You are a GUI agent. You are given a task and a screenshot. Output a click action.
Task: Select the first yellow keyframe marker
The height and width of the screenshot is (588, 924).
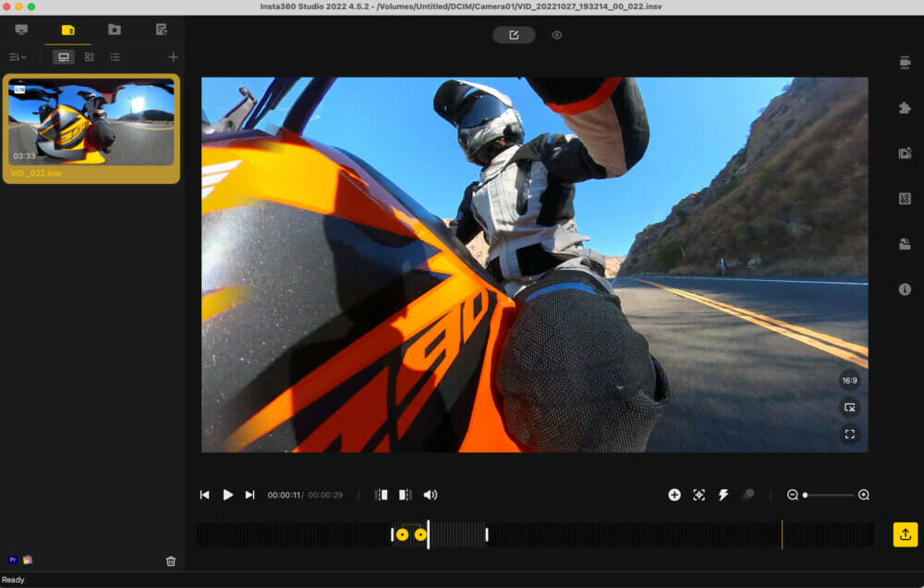(402, 534)
